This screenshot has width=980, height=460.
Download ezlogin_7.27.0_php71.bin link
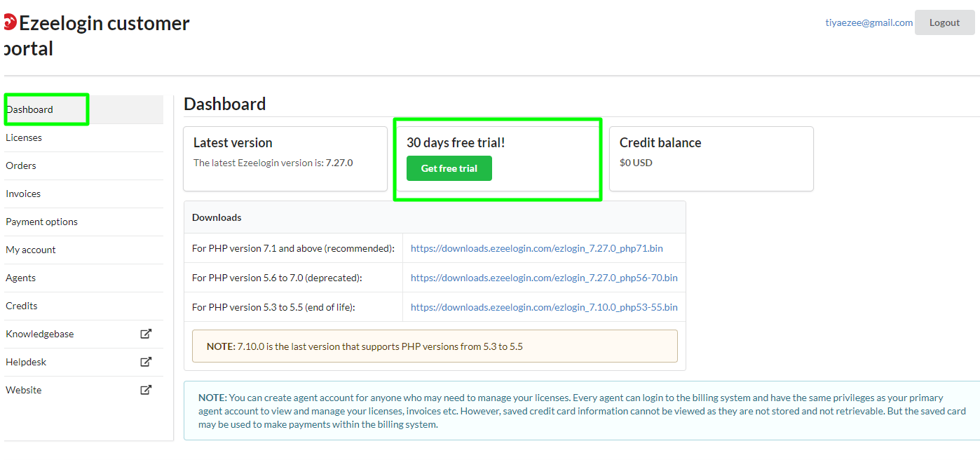click(537, 248)
